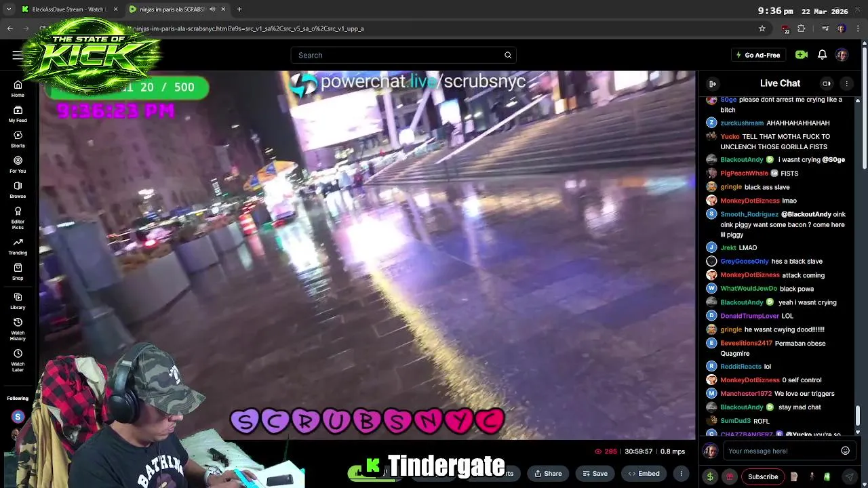The height and width of the screenshot is (488, 868).
Task: Click the Save button below the video
Action: pyautogui.click(x=595, y=473)
